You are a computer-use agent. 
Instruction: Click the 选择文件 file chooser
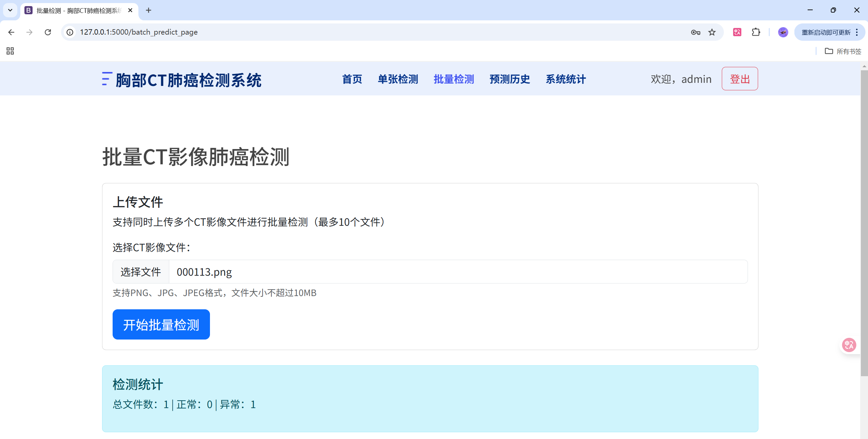click(141, 272)
